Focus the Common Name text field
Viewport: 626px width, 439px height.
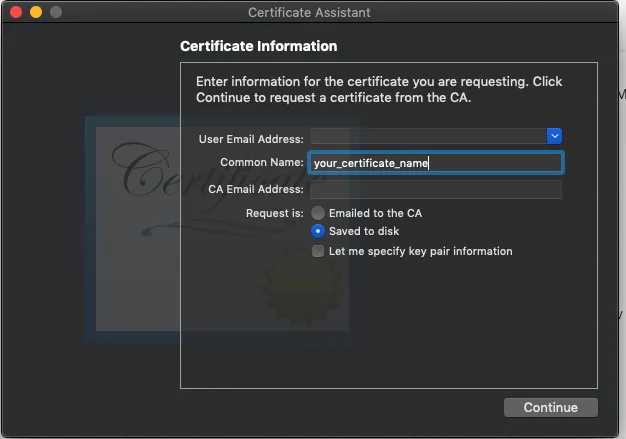pos(436,162)
